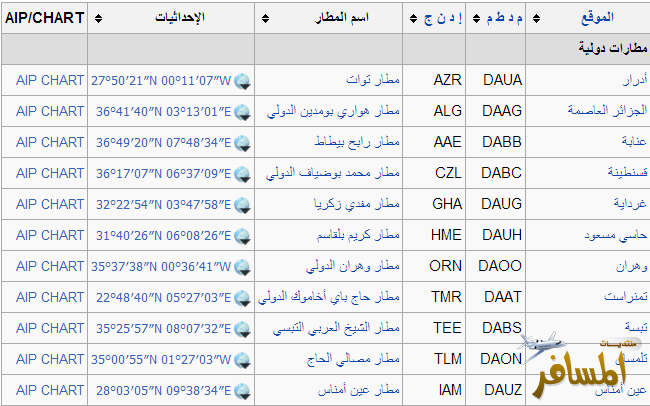Open the إ د ن ج header link
650x406 pixels.
tap(443, 18)
